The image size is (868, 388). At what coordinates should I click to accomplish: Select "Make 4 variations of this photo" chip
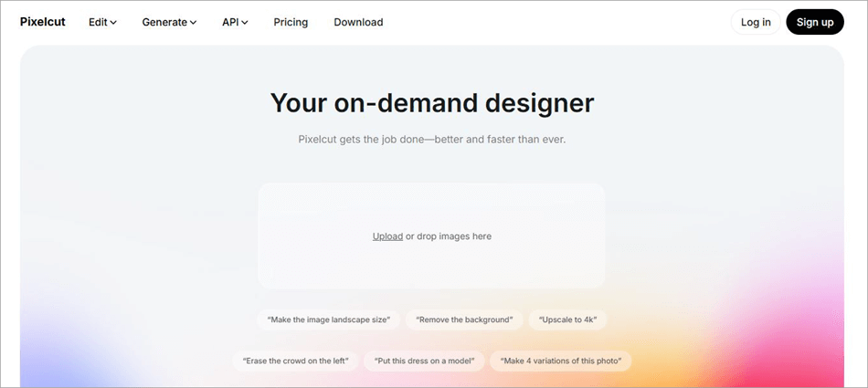coord(560,361)
